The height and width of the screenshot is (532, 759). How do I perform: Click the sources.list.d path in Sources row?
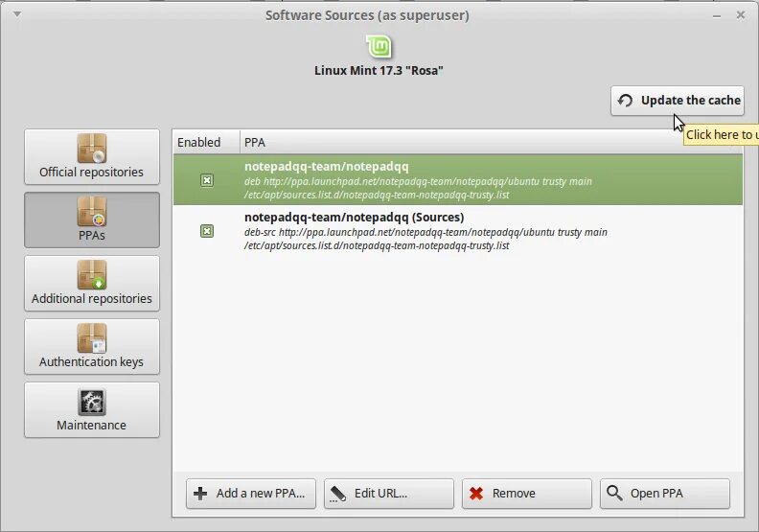pyautogui.click(x=377, y=246)
